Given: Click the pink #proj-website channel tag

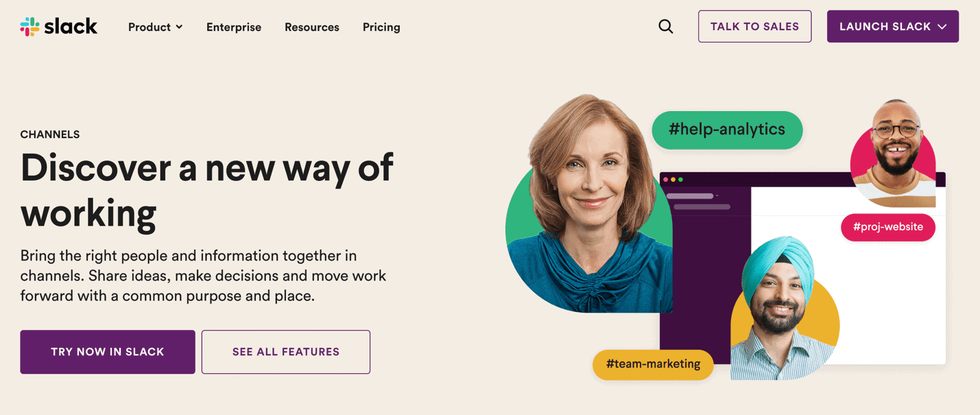Looking at the screenshot, I should (x=887, y=227).
